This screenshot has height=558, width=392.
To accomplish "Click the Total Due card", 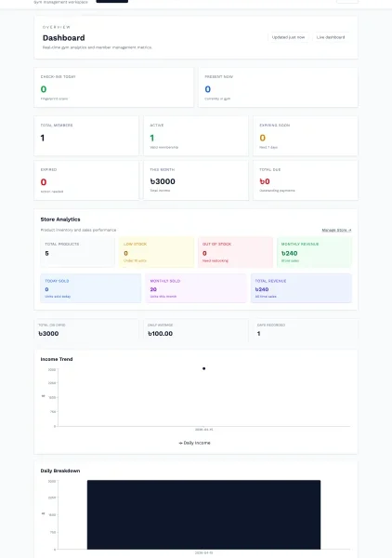I will (306, 180).
